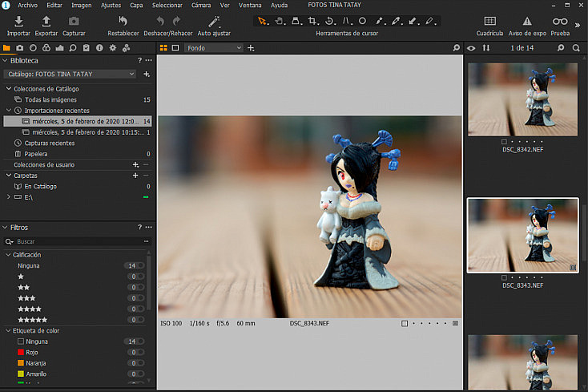
Task: Open the Capa menu
Action: pyautogui.click(x=136, y=6)
